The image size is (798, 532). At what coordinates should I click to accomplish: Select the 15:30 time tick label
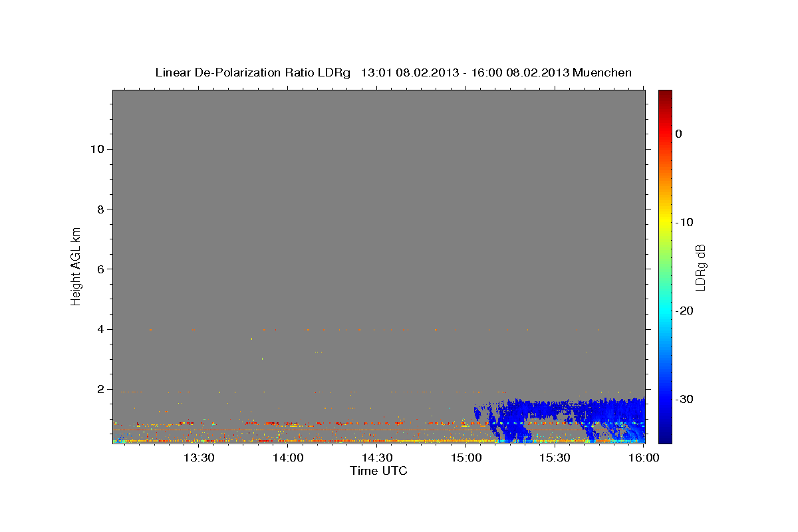555,458
